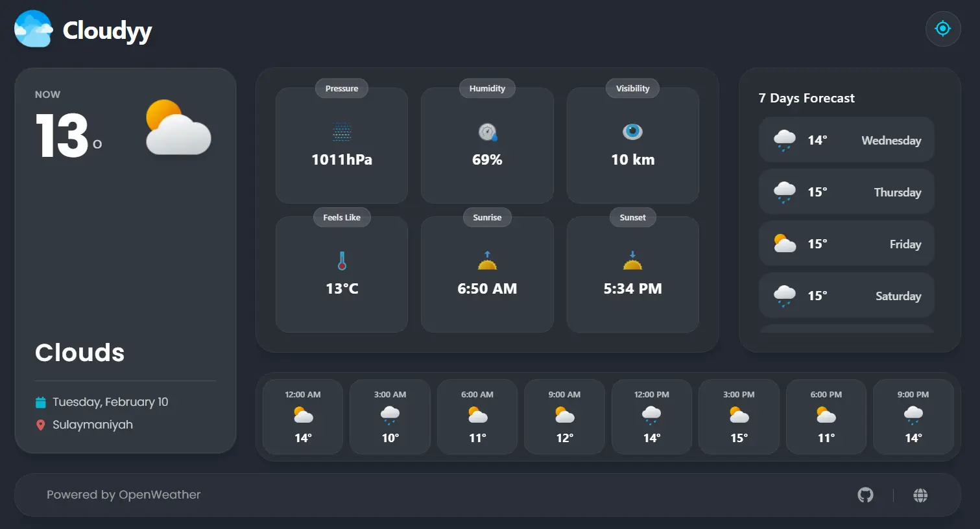
Task: Open the globe website icon in footer
Action: (920, 495)
